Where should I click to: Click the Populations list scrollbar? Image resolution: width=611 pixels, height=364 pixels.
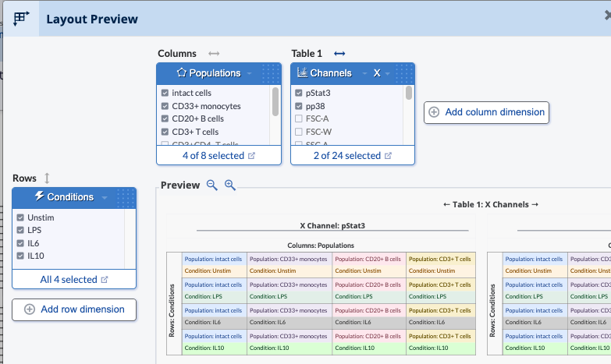[x=275, y=101]
